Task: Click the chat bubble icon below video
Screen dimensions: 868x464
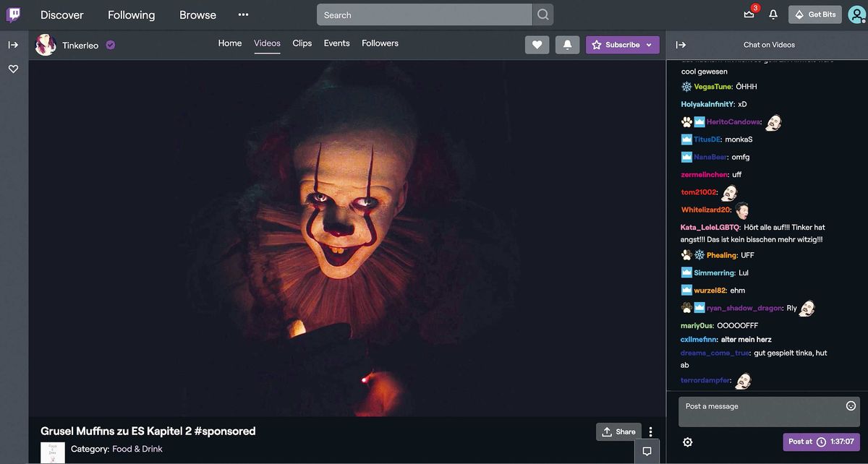Action: click(x=647, y=451)
